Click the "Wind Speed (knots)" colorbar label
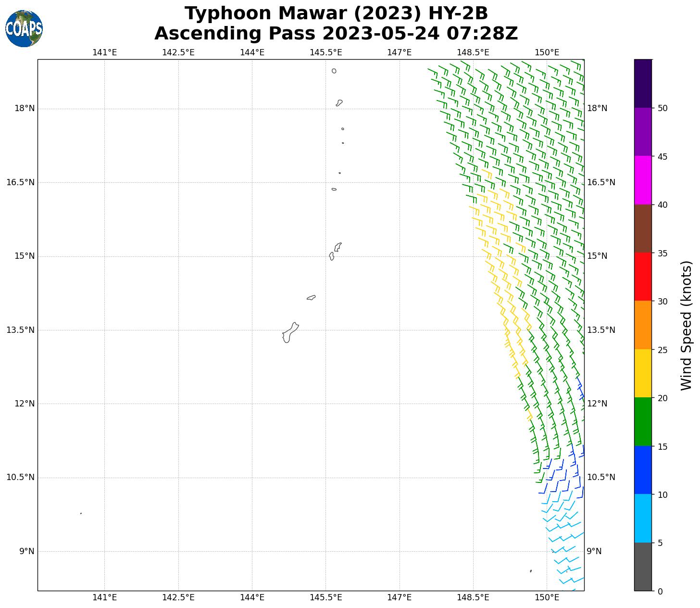The image size is (700, 608). tap(686, 325)
